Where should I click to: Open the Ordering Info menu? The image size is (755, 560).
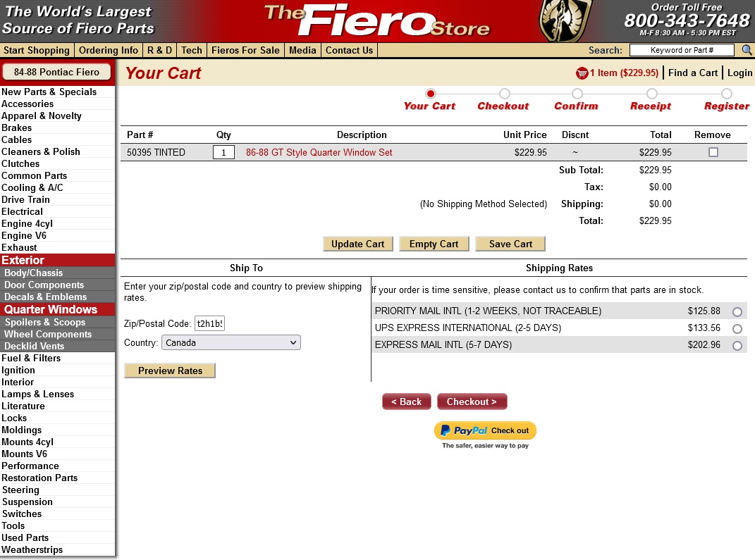pyautogui.click(x=109, y=50)
